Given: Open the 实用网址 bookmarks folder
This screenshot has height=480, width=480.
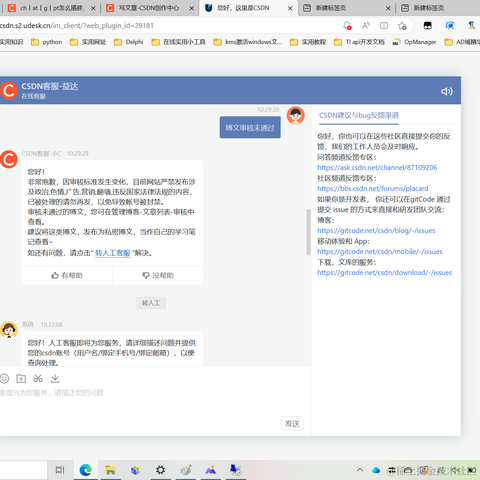Looking at the screenshot, I should (88, 42).
